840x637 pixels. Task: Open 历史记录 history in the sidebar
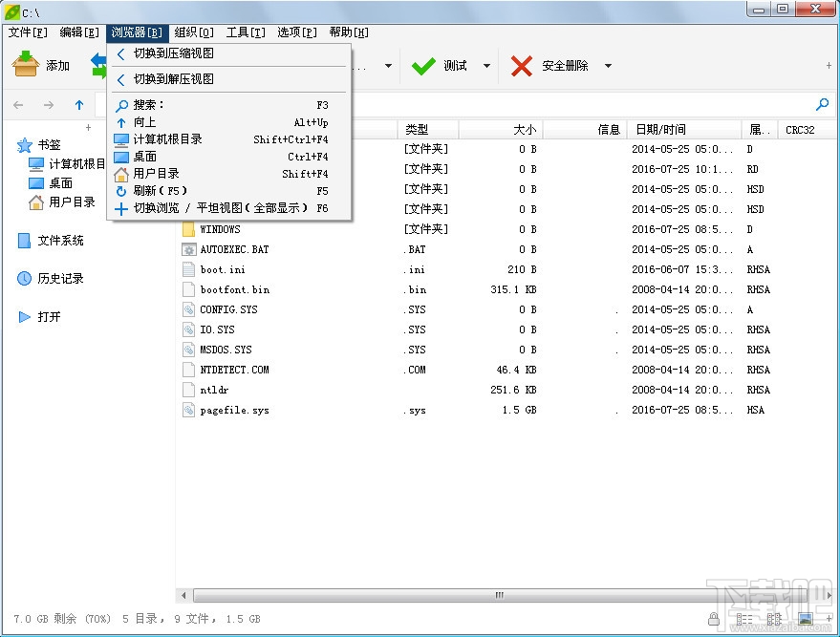coord(51,278)
